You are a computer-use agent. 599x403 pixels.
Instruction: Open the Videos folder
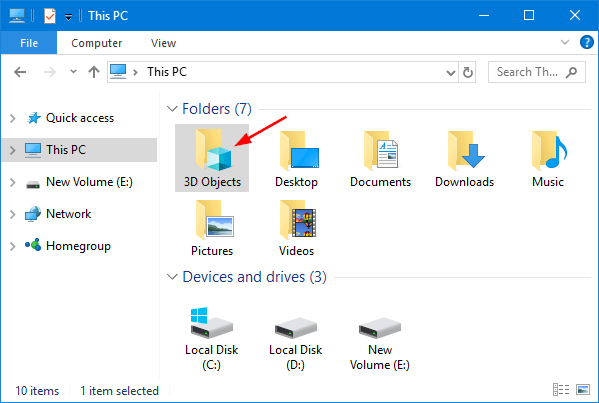pos(296,228)
